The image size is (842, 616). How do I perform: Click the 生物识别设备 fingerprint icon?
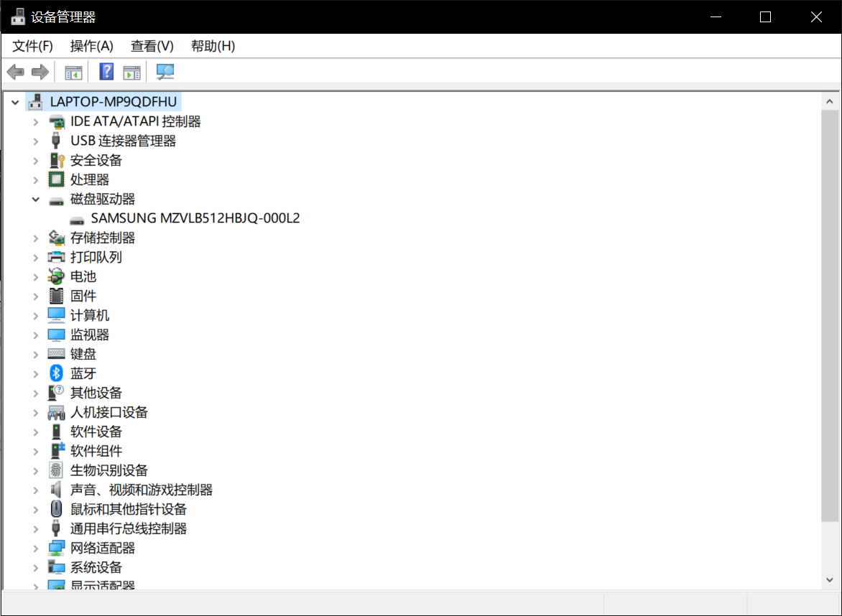[56, 470]
